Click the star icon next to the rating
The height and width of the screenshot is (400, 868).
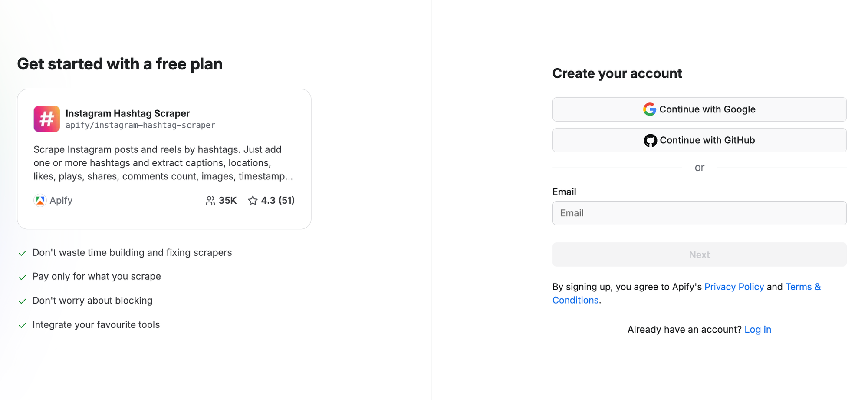253,200
